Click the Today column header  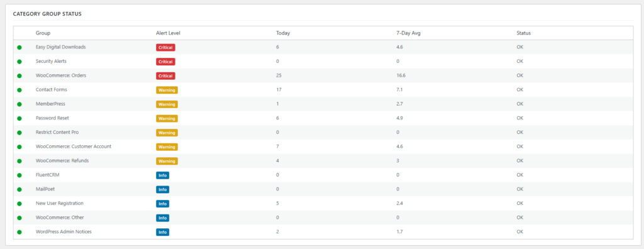tap(283, 33)
